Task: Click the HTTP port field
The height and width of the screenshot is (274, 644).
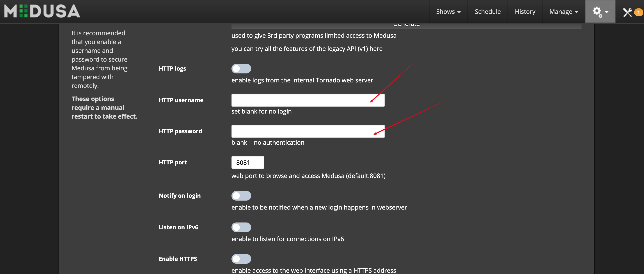Action: tap(248, 162)
